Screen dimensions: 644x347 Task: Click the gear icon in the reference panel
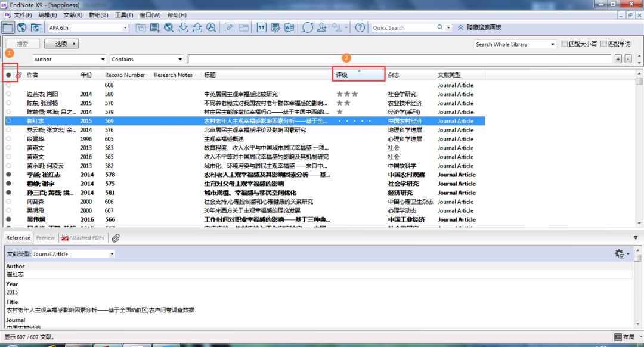click(x=620, y=254)
